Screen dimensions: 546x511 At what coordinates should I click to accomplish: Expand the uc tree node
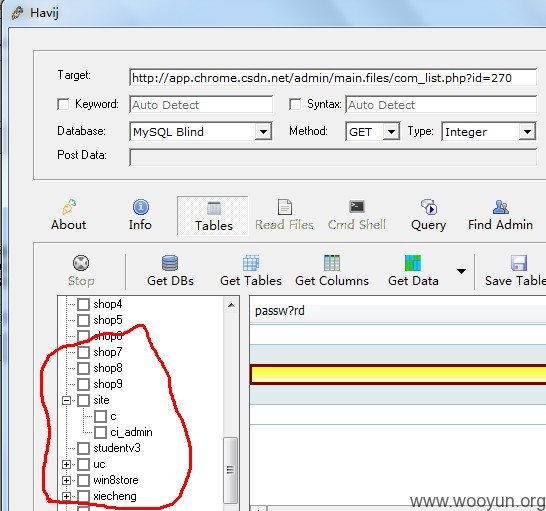[67, 464]
